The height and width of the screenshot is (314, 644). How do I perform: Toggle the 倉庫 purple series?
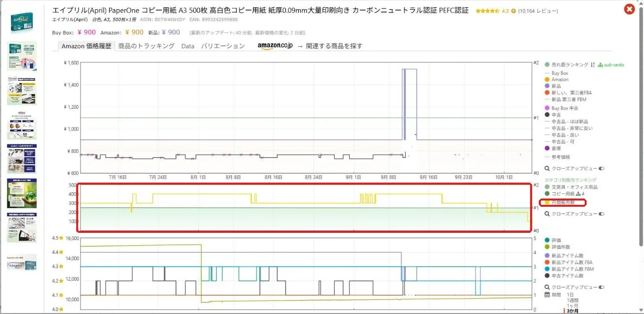(553, 148)
